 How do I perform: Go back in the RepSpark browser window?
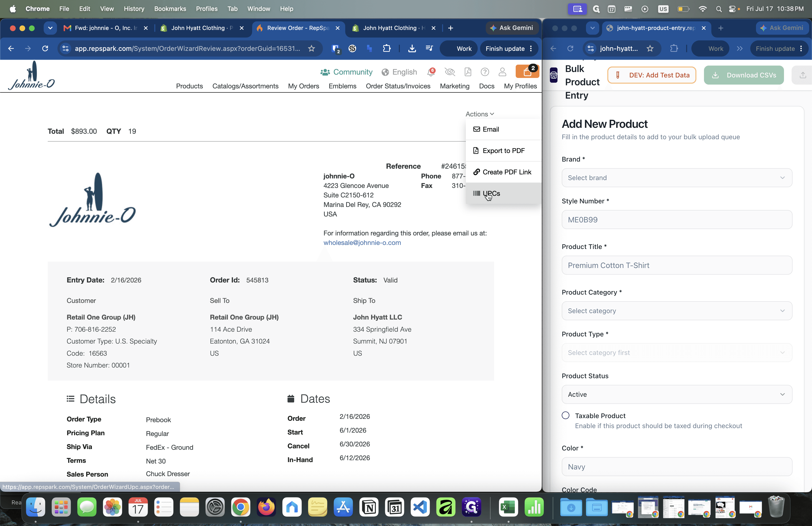[11, 48]
